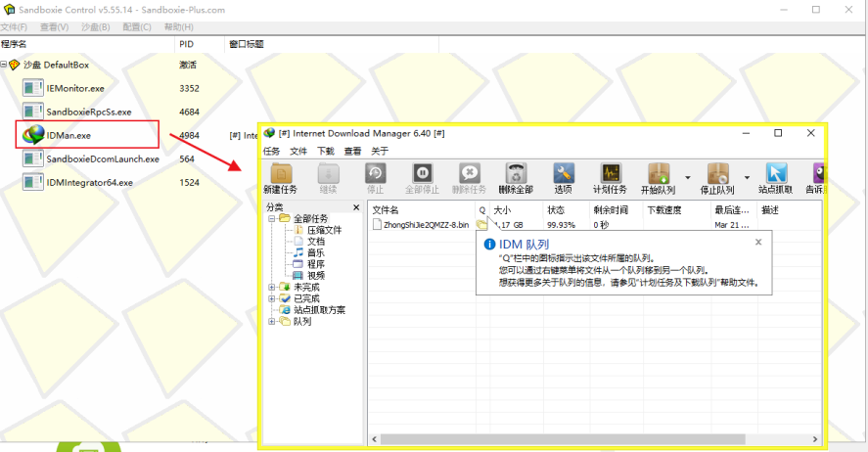Select the 压缩文件 category in the tree
This screenshot has height=452, width=868.
point(324,230)
